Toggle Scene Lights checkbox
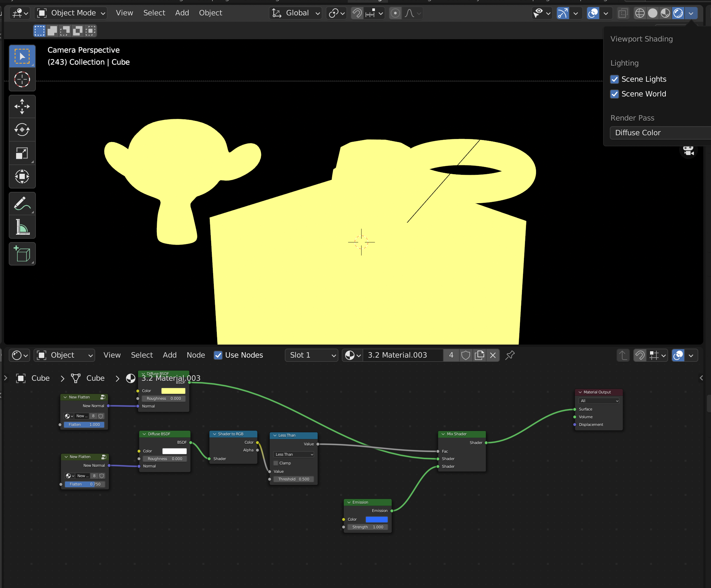711x588 pixels. click(x=615, y=79)
